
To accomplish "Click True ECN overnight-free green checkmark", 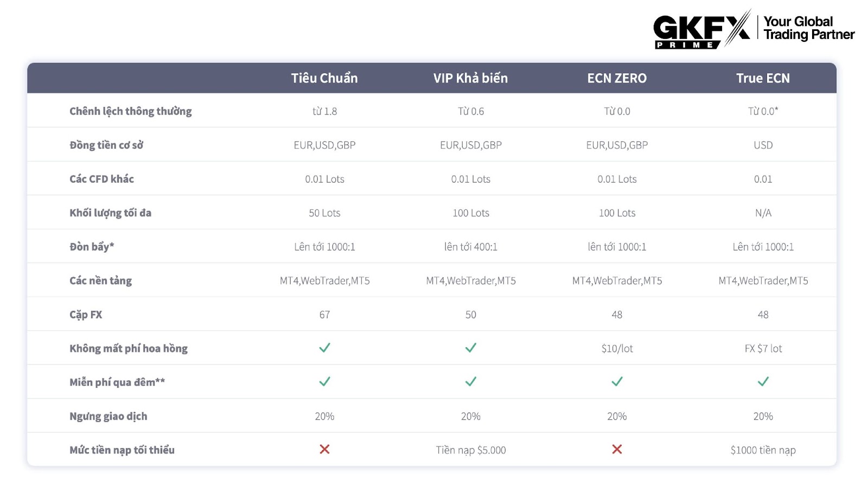I will [x=763, y=382].
